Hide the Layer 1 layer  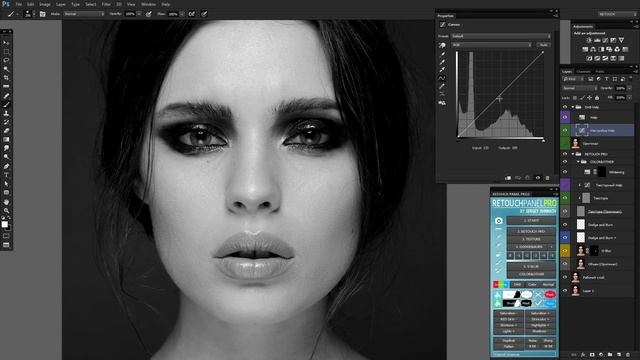tap(565, 291)
